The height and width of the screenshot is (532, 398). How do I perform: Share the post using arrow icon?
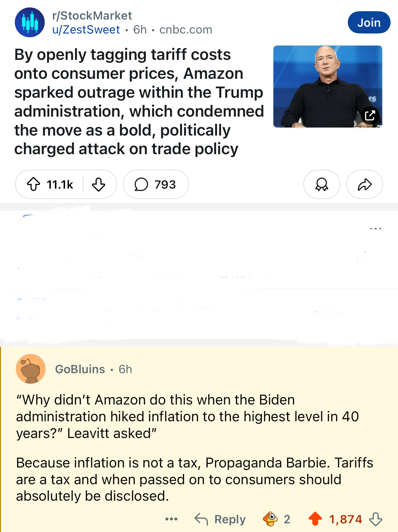click(365, 184)
